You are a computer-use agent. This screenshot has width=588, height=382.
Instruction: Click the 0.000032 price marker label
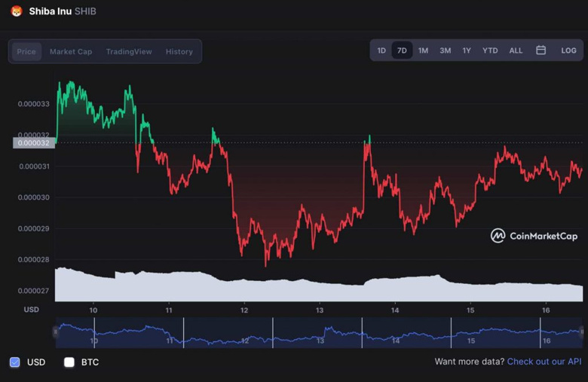(34, 143)
